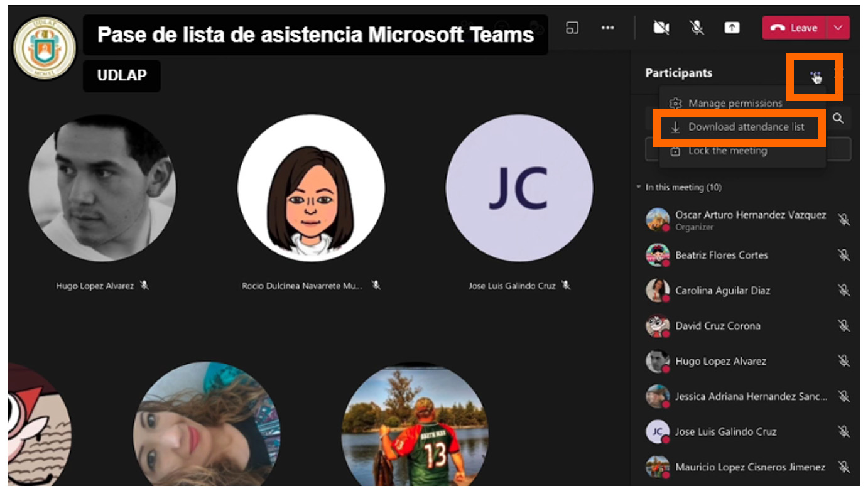
Task: Expand the Leave options dropdown arrow
Action: pos(838,28)
